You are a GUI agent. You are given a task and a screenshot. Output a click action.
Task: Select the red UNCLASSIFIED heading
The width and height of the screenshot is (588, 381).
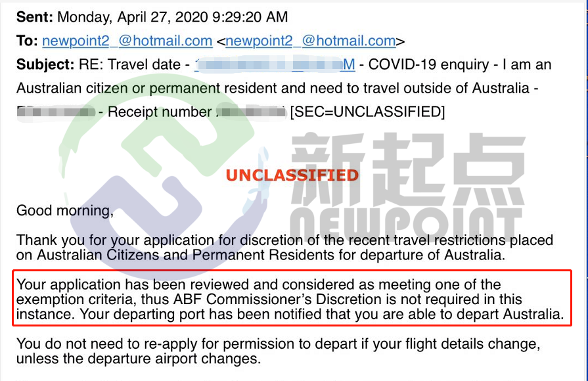tap(292, 175)
